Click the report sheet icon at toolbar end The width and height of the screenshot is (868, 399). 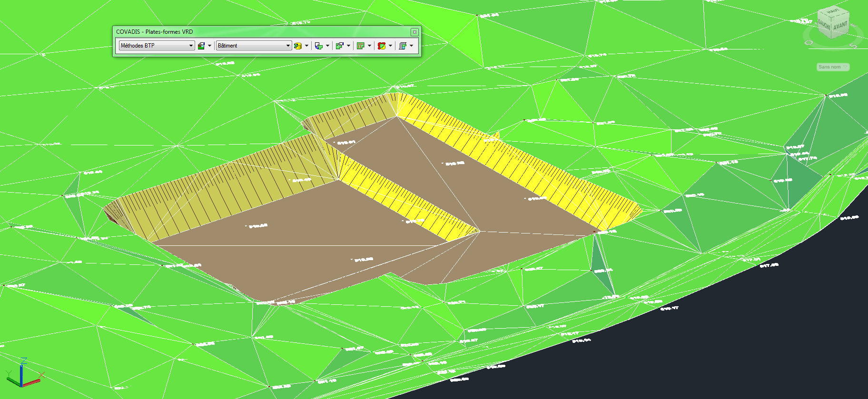(403, 46)
